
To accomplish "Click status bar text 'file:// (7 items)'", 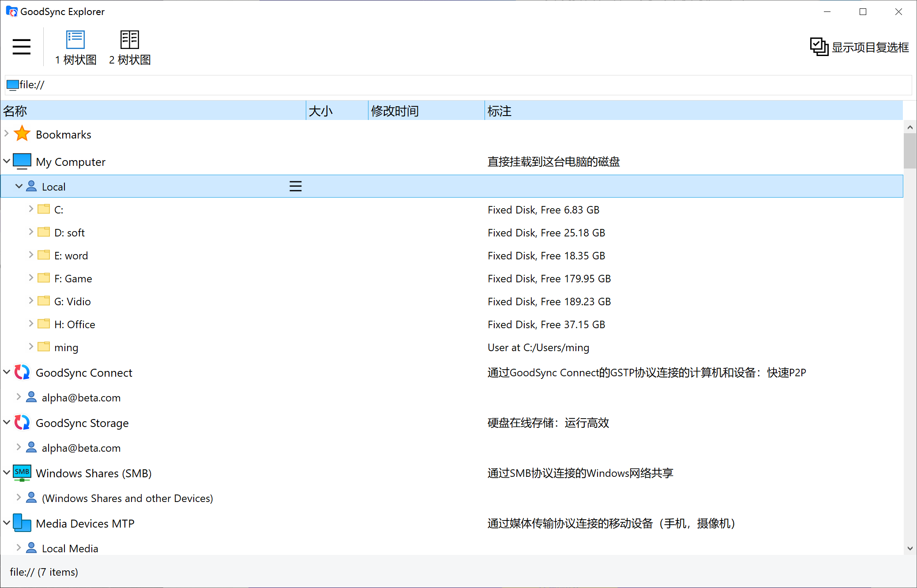I will click(44, 572).
